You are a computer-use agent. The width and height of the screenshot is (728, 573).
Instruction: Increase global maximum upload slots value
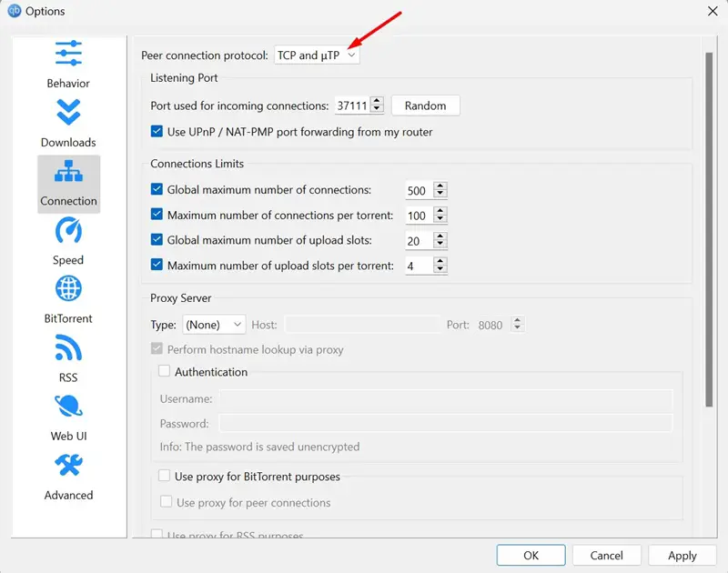pyautogui.click(x=440, y=236)
